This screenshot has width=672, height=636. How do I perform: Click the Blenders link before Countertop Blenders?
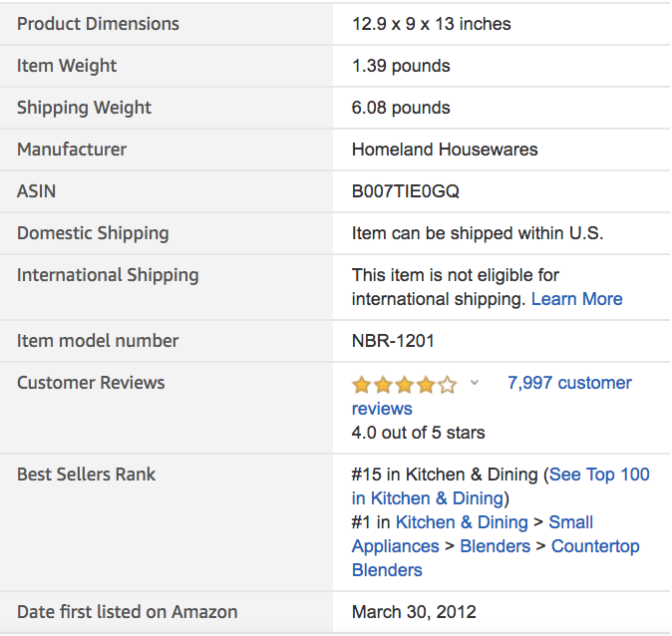[494, 546]
